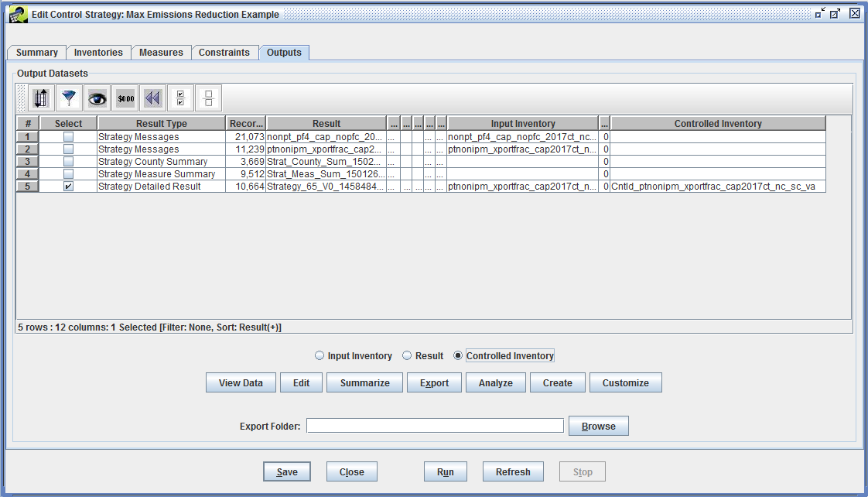
Task: Open the Inventories tab
Action: coord(98,53)
